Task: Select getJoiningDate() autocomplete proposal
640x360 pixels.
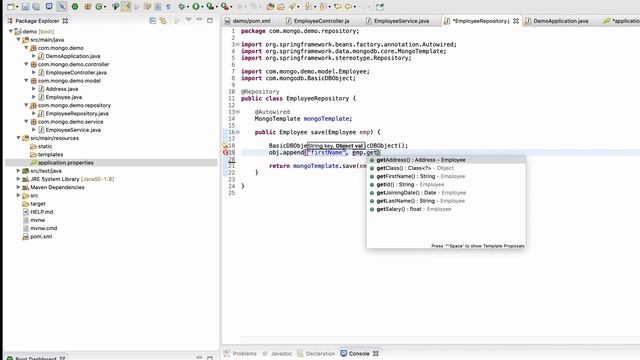Action: [446, 193]
